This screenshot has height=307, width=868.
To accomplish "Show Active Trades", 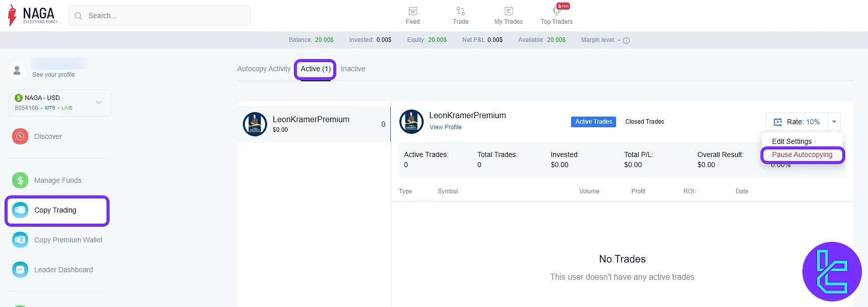I will (x=593, y=122).
